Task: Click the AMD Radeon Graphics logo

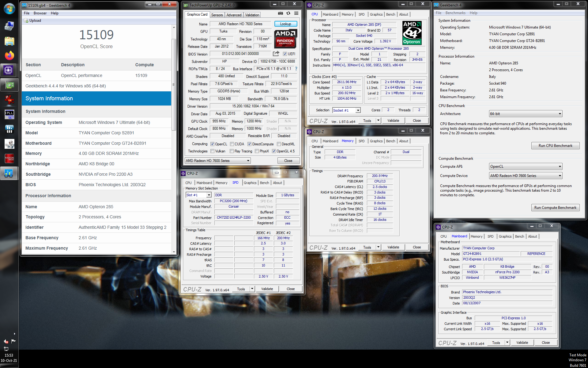Action: 285,39
